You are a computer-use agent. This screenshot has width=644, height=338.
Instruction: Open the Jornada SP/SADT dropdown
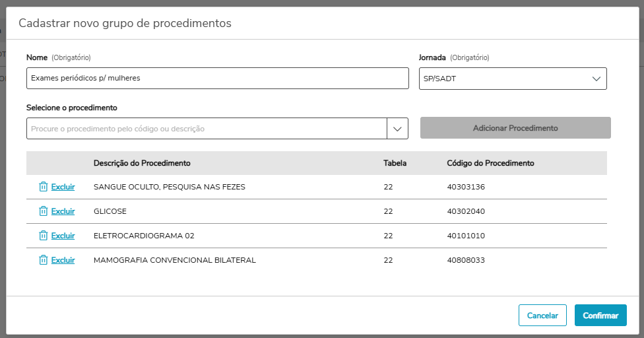[513, 79]
